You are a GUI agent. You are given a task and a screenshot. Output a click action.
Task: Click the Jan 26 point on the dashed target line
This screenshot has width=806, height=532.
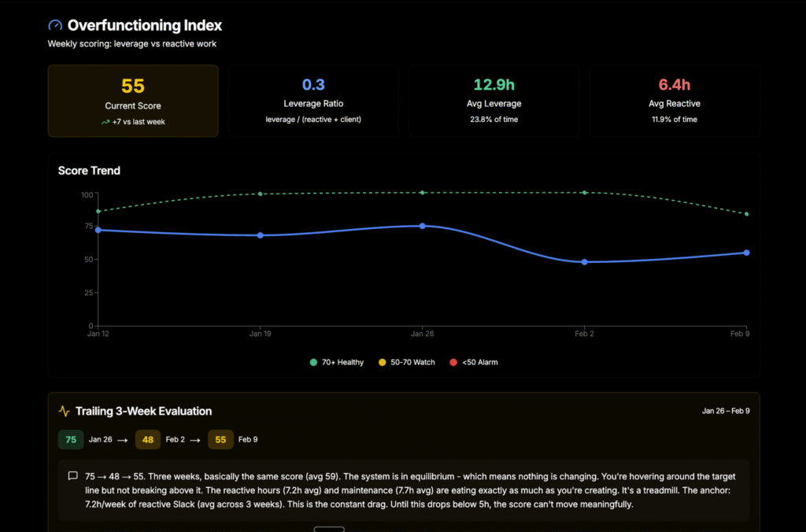point(422,191)
